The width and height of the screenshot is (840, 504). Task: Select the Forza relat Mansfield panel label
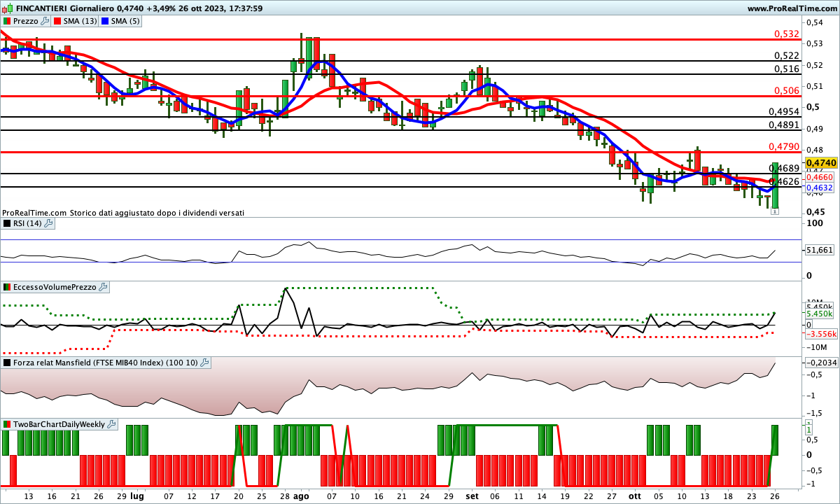pyautogui.click(x=105, y=363)
